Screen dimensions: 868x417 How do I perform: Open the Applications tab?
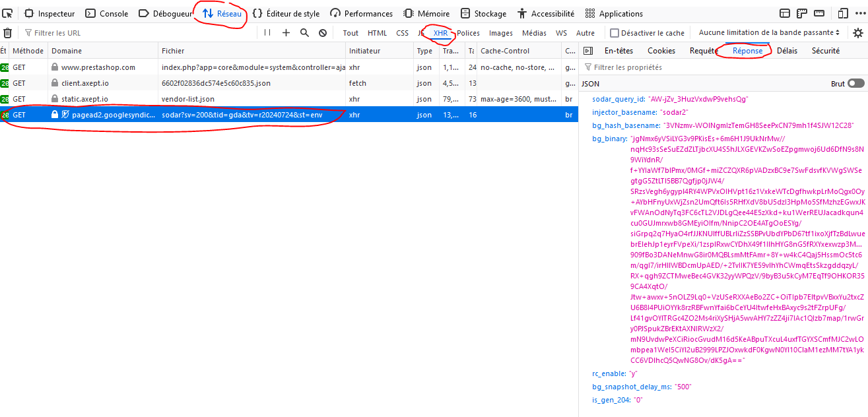pyautogui.click(x=613, y=13)
